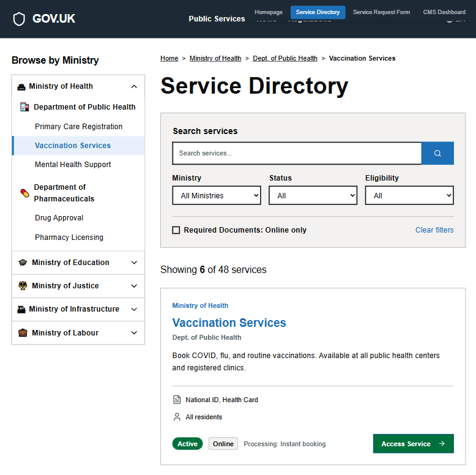
Task: Click the Ministry of Labour briefcase icon
Action: tap(23, 333)
